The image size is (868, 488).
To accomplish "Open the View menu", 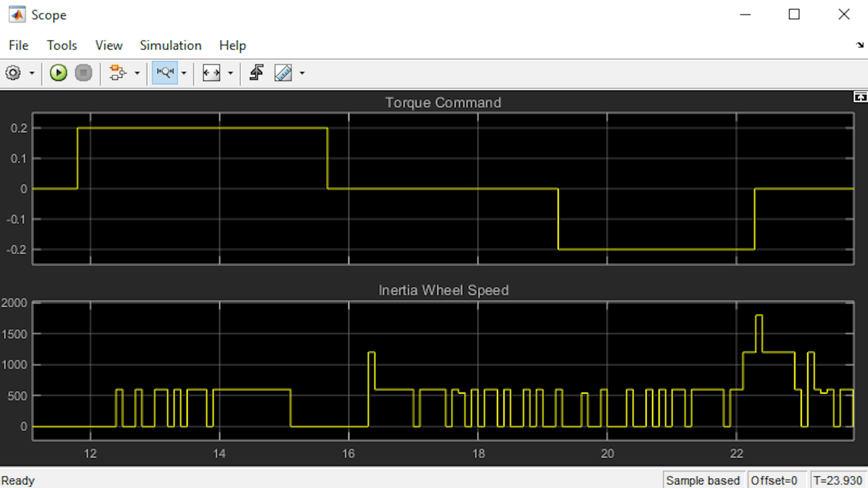I will click(x=108, y=45).
